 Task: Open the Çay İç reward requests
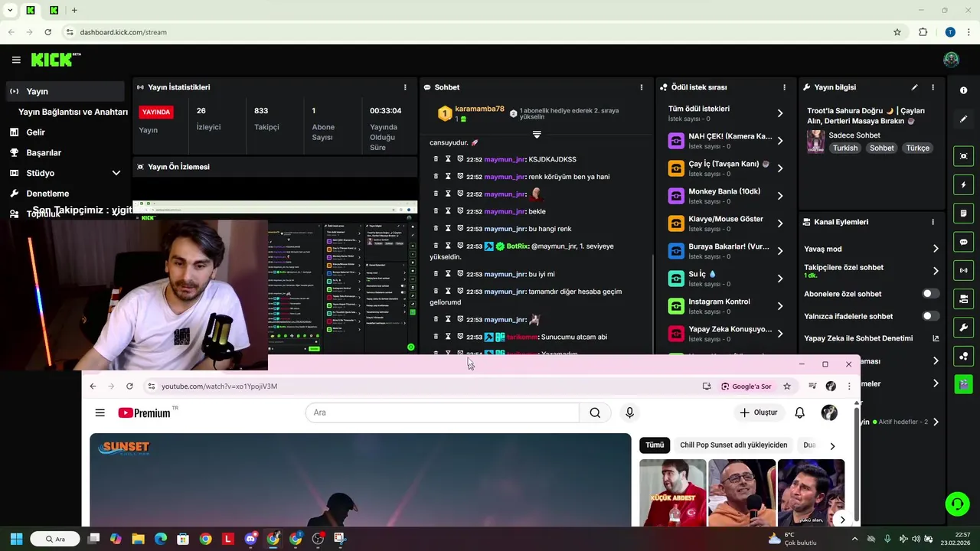click(726, 168)
